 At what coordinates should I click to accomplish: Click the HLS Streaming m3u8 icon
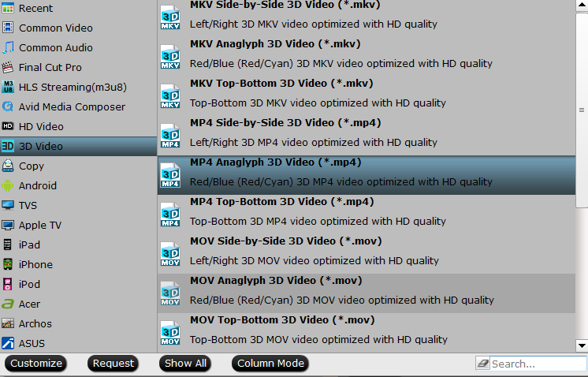tap(8, 87)
